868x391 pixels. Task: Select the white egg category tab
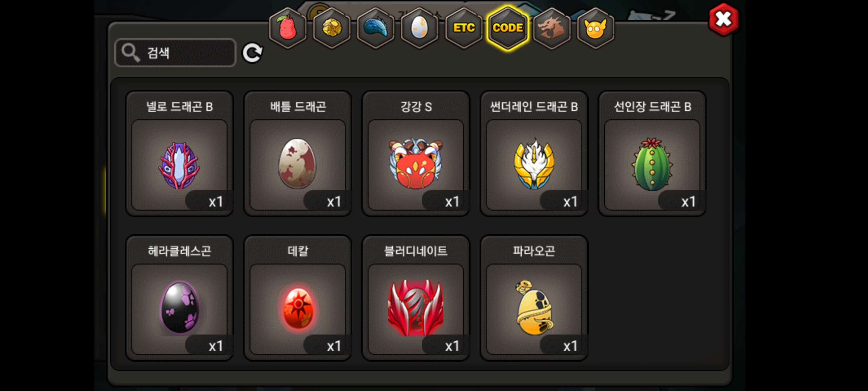click(420, 28)
